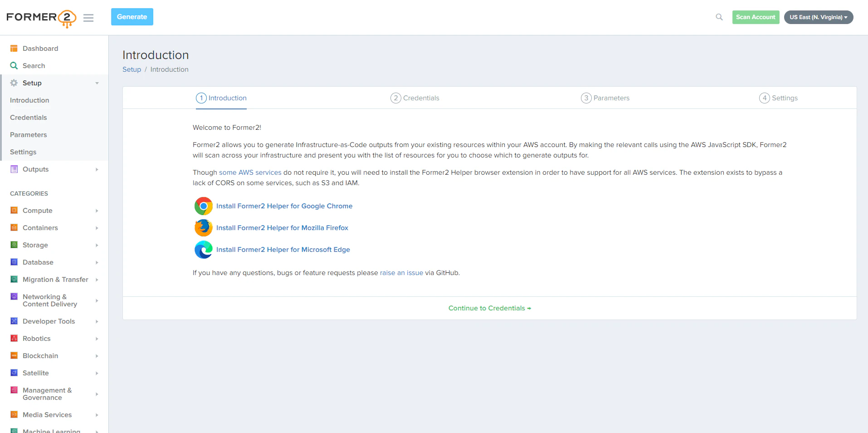The image size is (868, 433).
Task: Switch to the Introduction wizard tab
Action: point(221,98)
